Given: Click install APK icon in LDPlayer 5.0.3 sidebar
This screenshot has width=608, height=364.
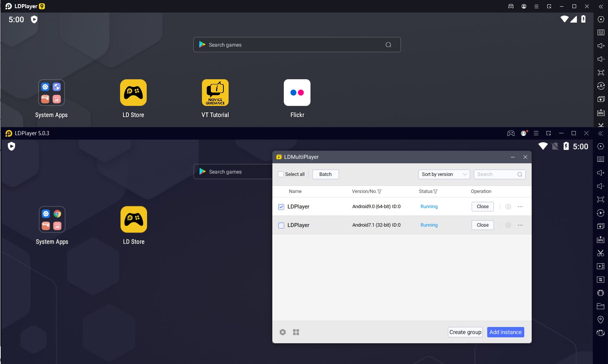Looking at the screenshot, I should (601, 240).
